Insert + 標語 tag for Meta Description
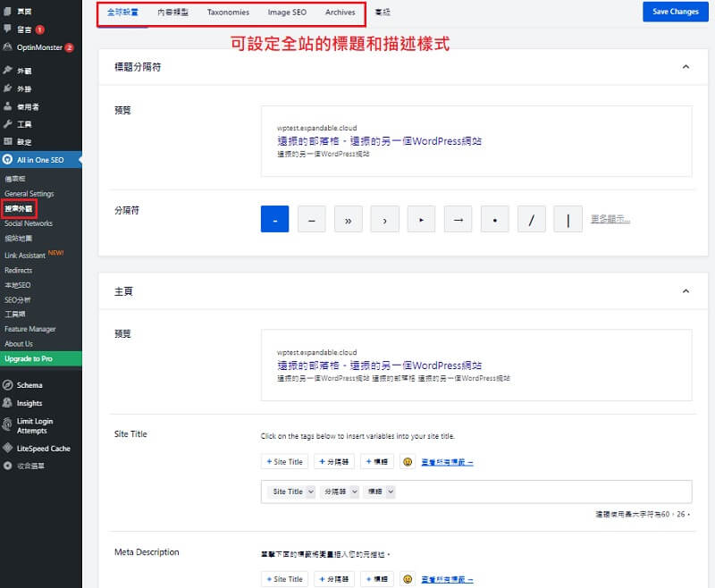The width and height of the screenshot is (715, 588). point(376,579)
